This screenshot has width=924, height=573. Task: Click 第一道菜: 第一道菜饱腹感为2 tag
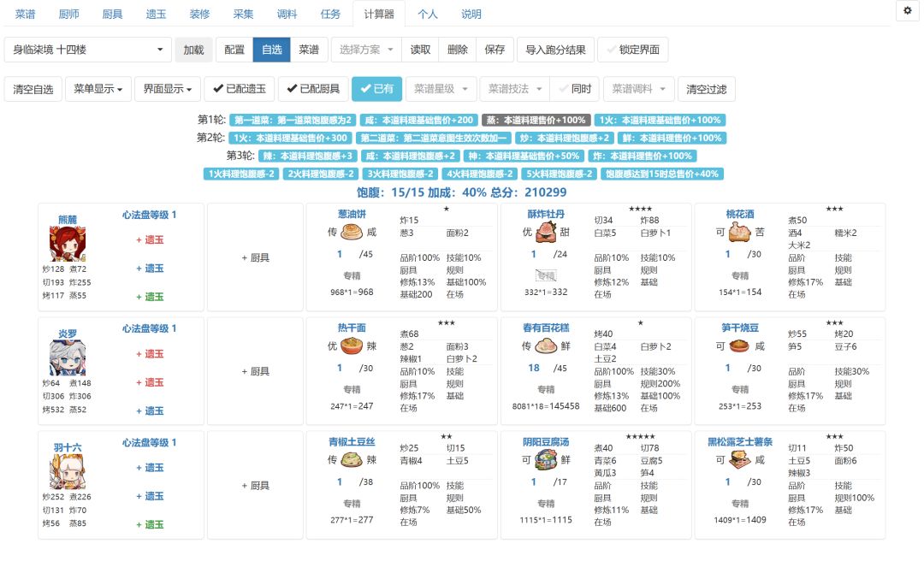click(x=293, y=120)
